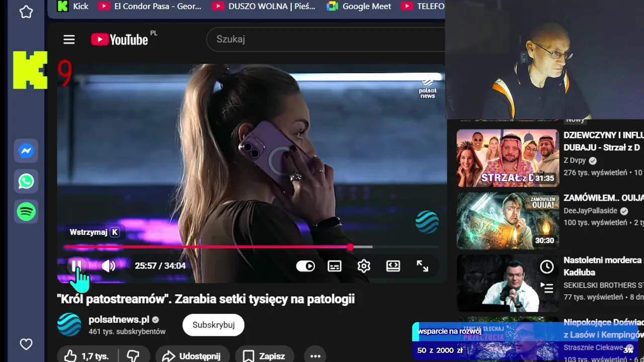
Task: Save video with Zapisz button
Action: click(264, 356)
